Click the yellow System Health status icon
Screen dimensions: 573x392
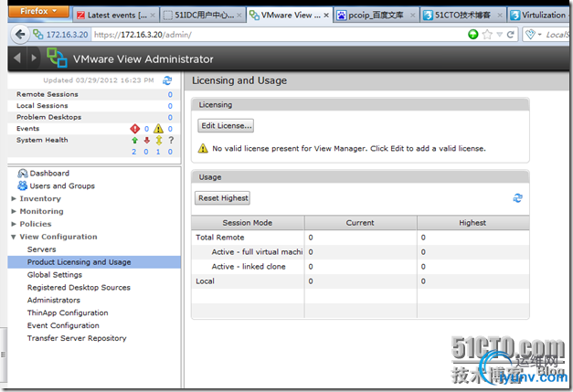(159, 141)
